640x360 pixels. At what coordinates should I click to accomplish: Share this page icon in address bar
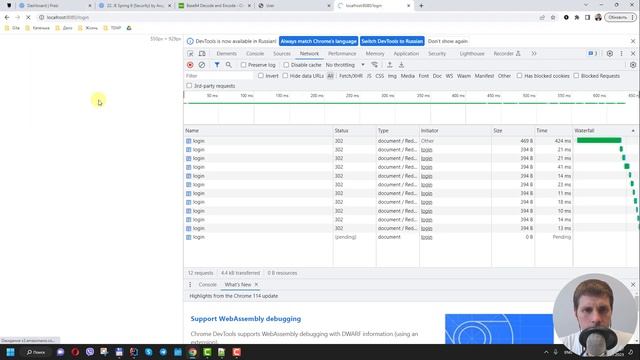tap(542, 18)
